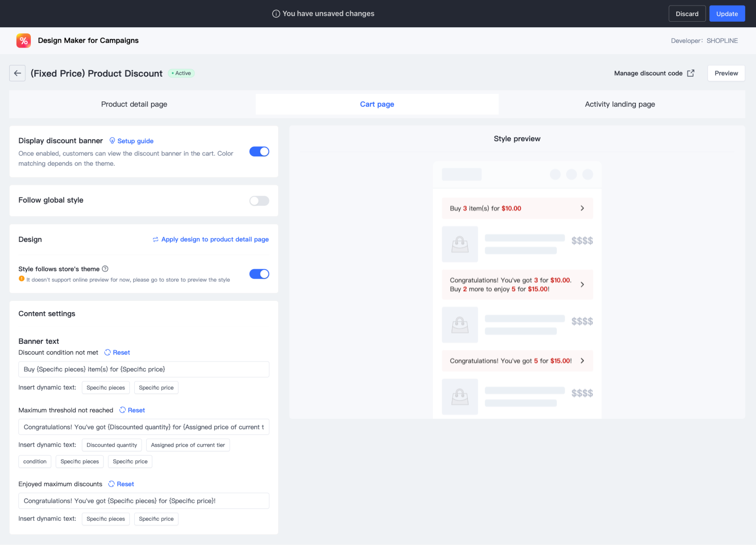Disable the Display discount banner toggle

click(x=259, y=151)
